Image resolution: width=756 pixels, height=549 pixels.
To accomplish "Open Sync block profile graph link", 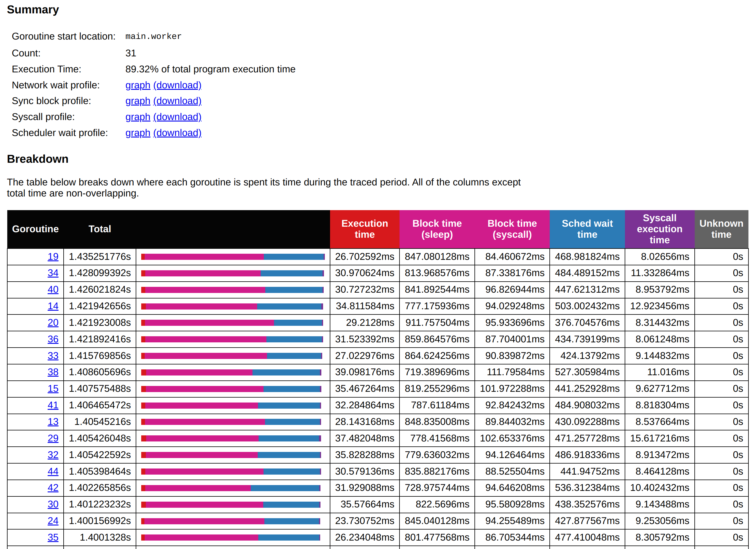I will 138,101.
